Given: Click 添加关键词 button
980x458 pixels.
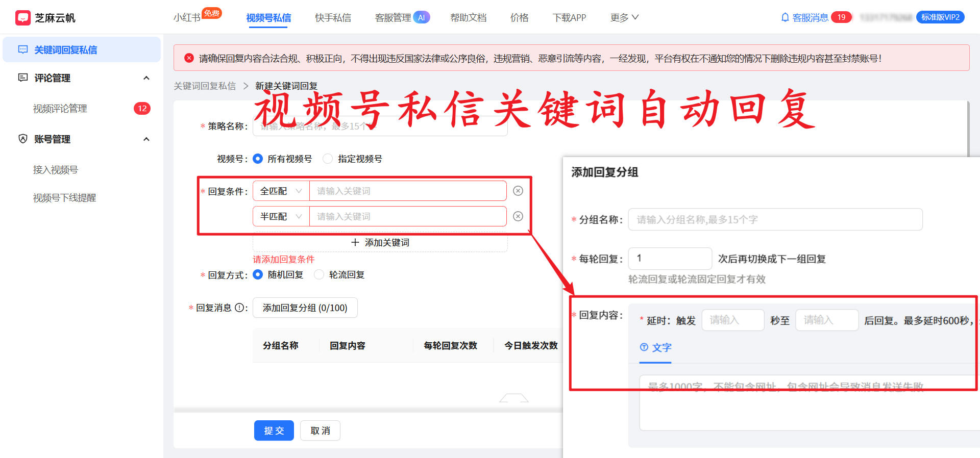Looking at the screenshot, I should [x=380, y=243].
